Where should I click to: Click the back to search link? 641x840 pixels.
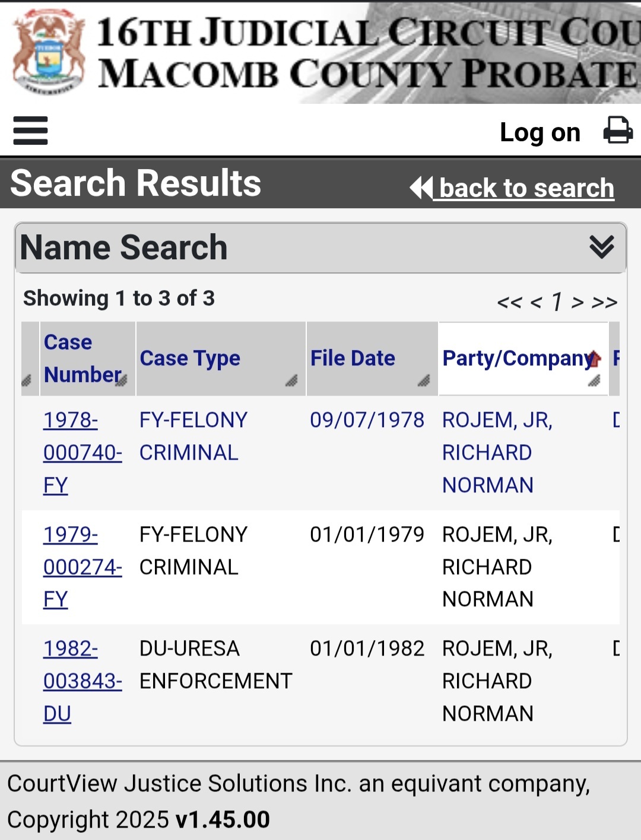[x=526, y=188]
